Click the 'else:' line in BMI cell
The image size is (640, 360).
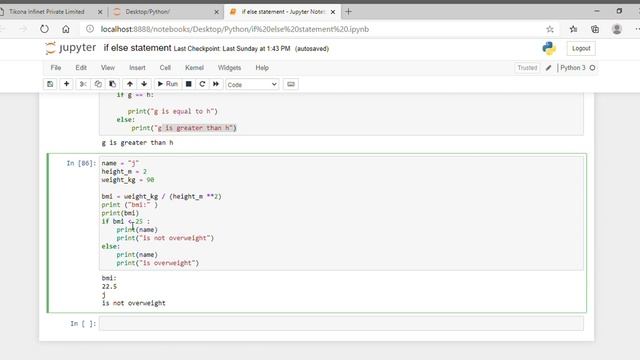tap(111, 247)
